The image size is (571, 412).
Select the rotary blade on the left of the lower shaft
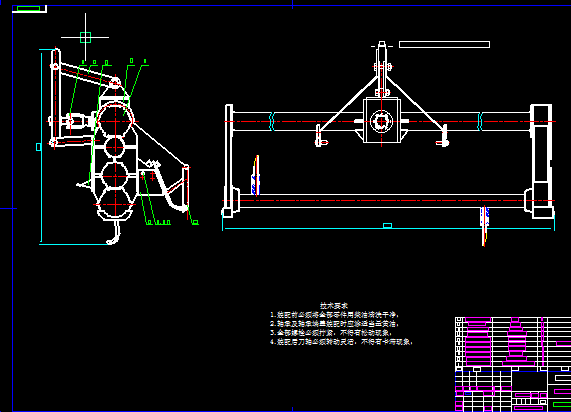(x=256, y=176)
